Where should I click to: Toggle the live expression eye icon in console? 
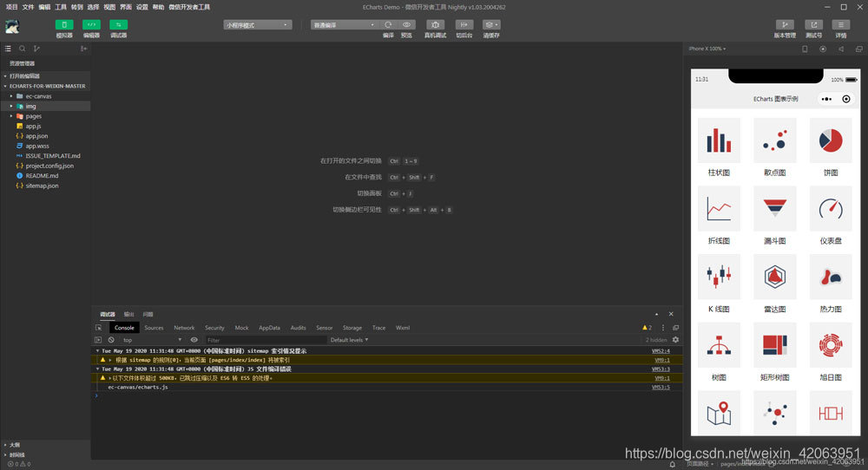(x=194, y=340)
